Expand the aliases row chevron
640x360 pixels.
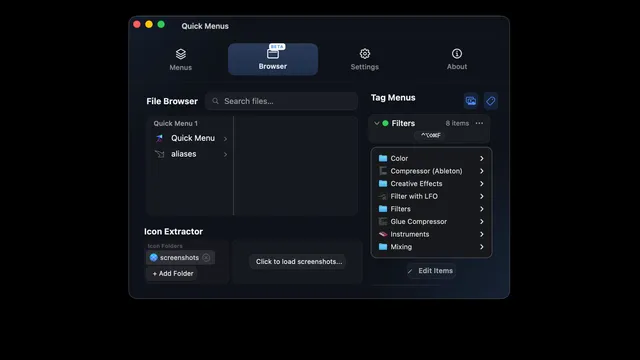[x=225, y=154]
